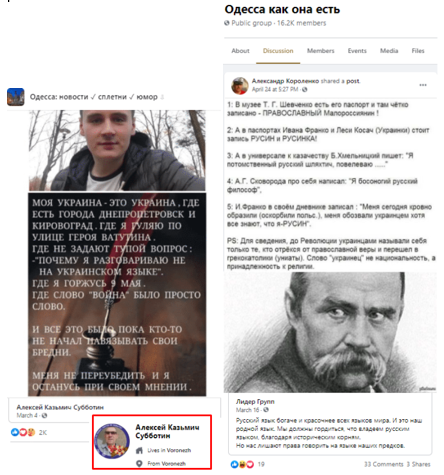Open the Members tab
Image resolution: width=444 pixels, height=475 pixels.
pos(320,51)
